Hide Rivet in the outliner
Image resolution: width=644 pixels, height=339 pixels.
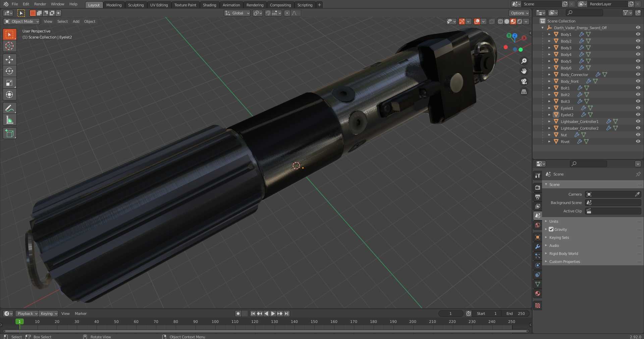638,141
